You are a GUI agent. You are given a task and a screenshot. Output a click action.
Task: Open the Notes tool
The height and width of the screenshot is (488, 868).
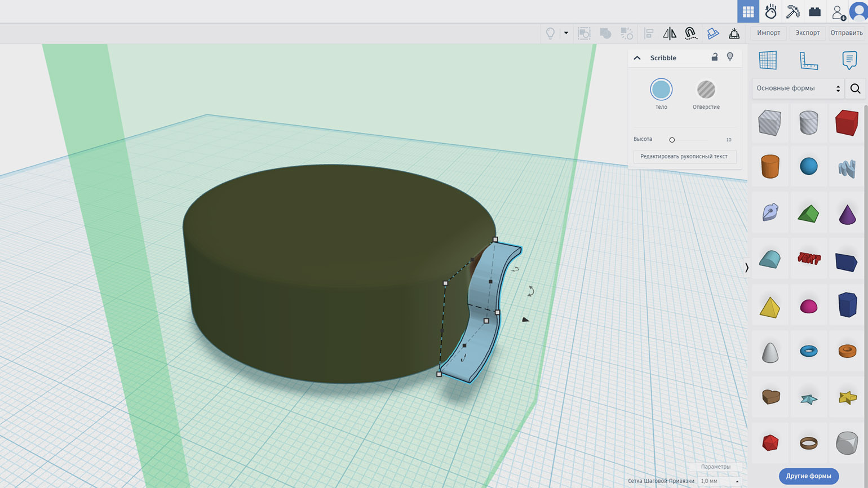tap(849, 60)
